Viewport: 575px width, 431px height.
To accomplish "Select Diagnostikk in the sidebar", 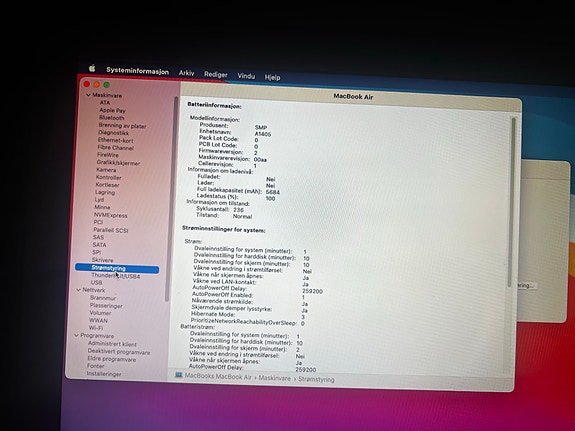I will (113, 133).
